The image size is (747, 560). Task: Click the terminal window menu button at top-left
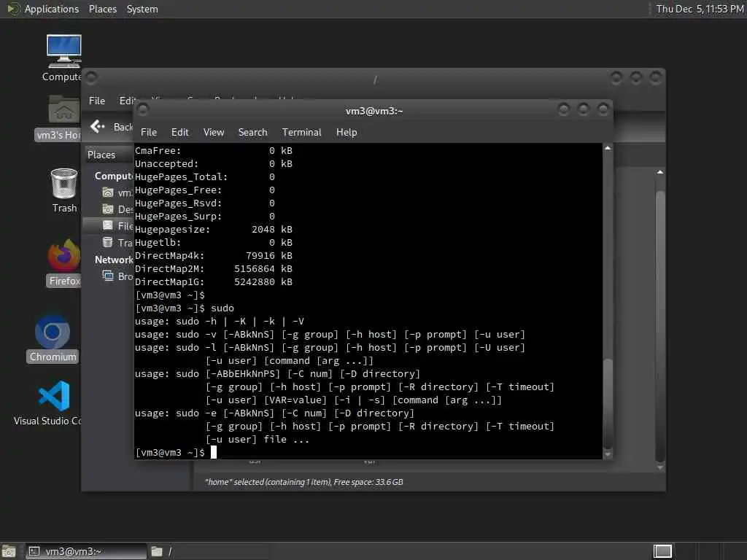(142, 110)
